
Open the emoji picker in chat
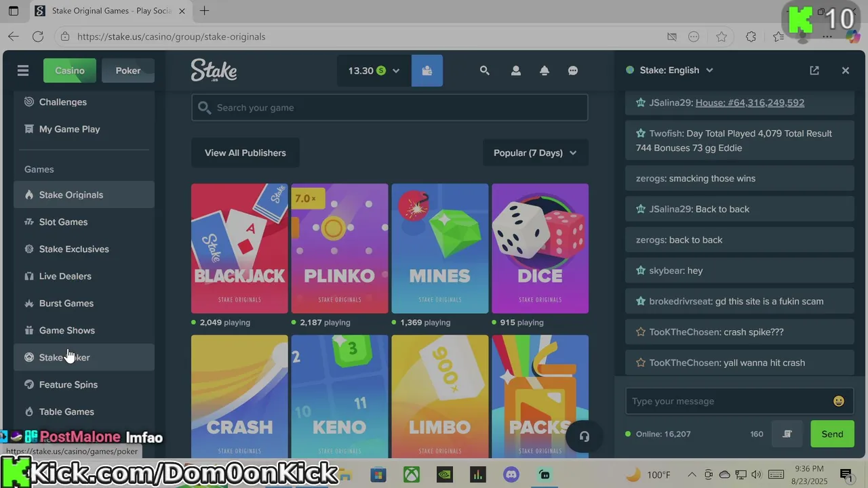tap(839, 401)
